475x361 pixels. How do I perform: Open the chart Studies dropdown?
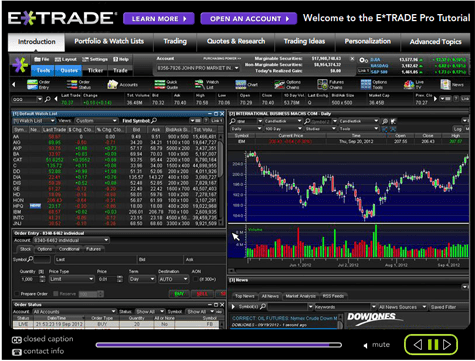click(321, 129)
